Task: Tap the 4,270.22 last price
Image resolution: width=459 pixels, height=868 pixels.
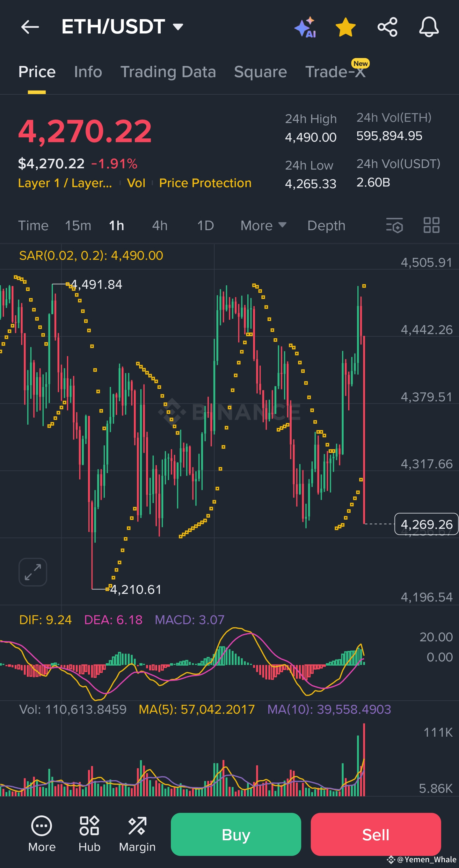Action: [85, 131]
